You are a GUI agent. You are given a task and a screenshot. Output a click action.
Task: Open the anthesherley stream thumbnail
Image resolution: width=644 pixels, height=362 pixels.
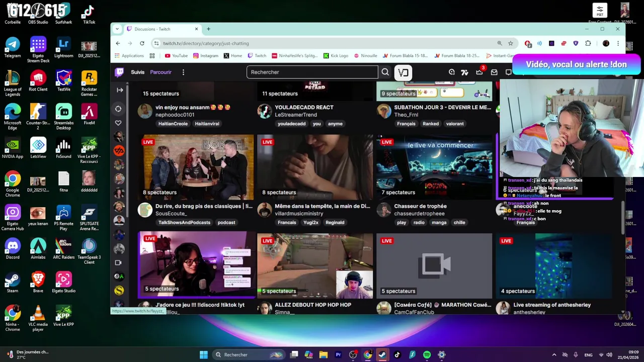[553, 266]
